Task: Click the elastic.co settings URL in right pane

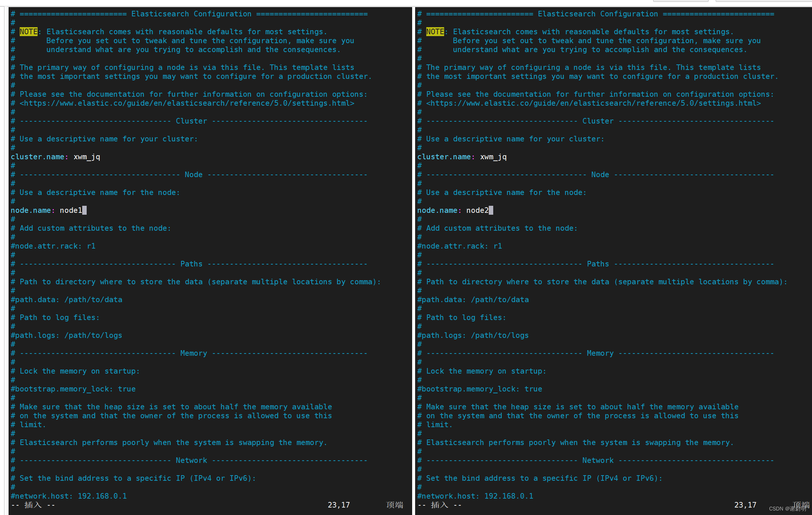Action: (x=594, y=103)
